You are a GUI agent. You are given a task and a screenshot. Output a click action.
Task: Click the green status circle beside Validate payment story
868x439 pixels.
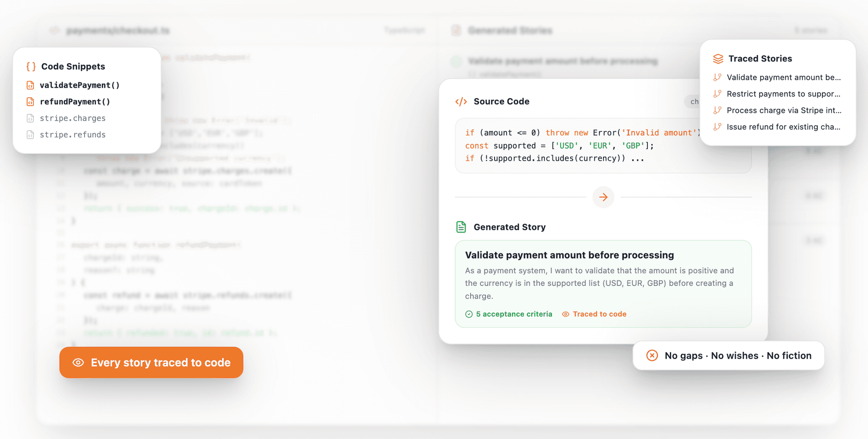click(x=456, y=61)
